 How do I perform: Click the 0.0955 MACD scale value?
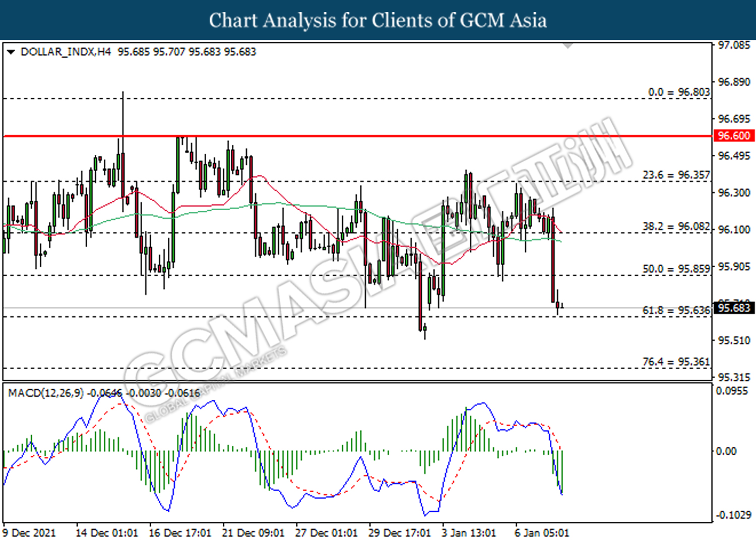click(732, 391)
